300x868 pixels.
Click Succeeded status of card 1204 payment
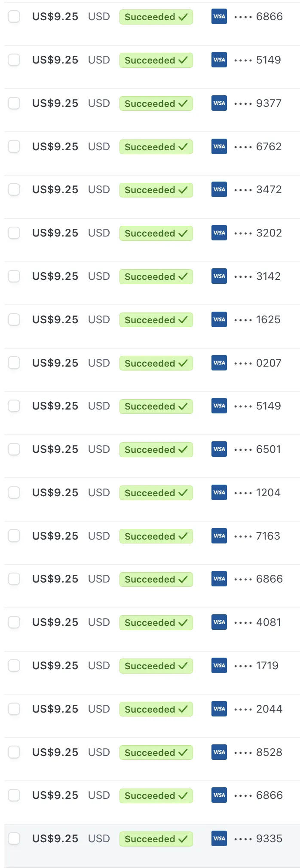pyautogui.click(x=156, y=493)
